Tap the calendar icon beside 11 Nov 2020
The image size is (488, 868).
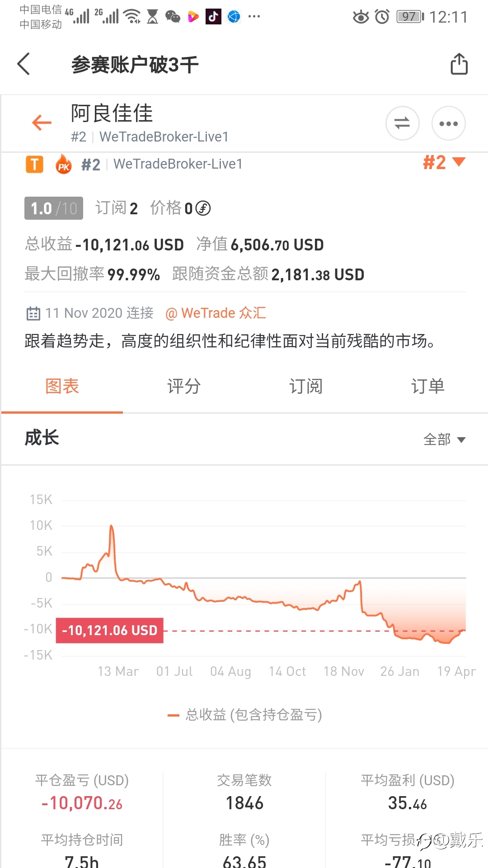pyautogui.click(x=33, y=313)
